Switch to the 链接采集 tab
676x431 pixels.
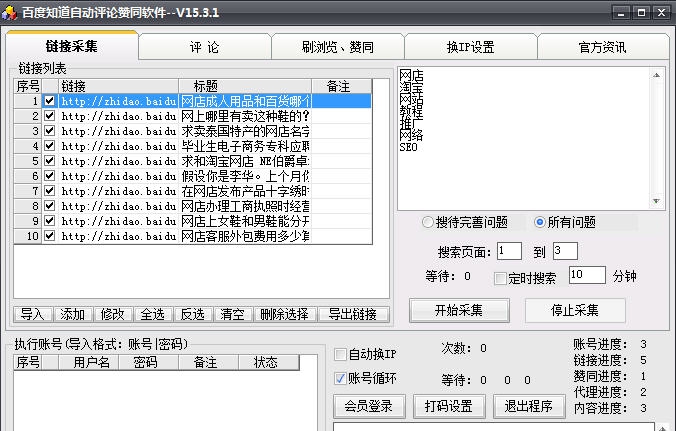[72, 46]
